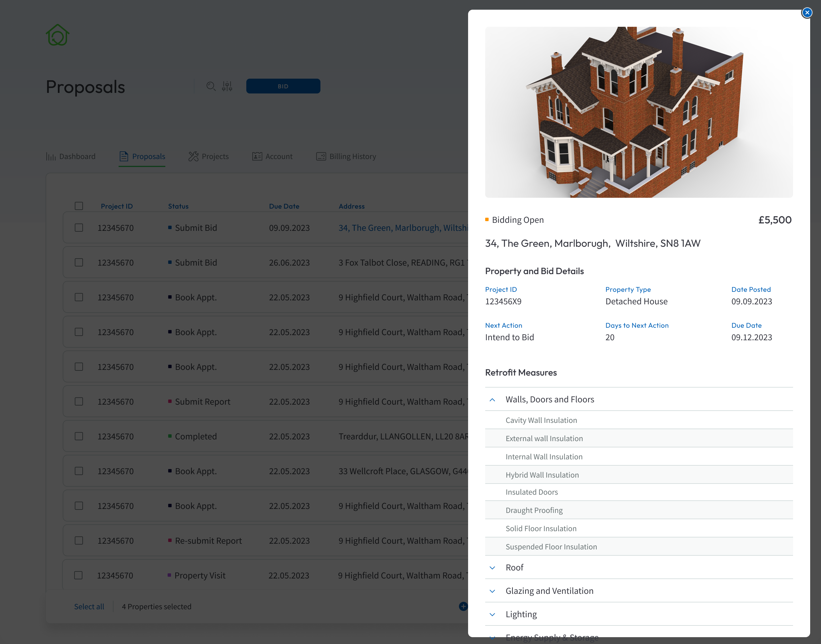821x644 pixels.
Task: Switch to the Account tab
Action: (x=272, y=156)
